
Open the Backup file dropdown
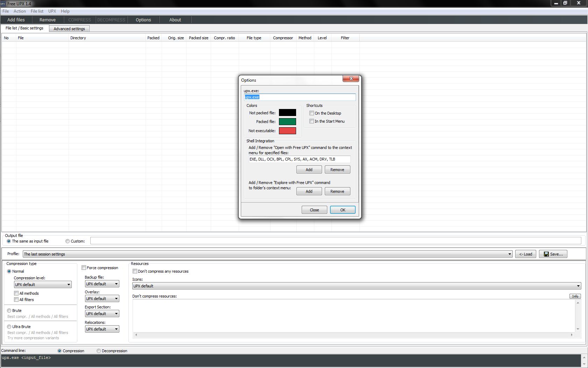point(102,284)
